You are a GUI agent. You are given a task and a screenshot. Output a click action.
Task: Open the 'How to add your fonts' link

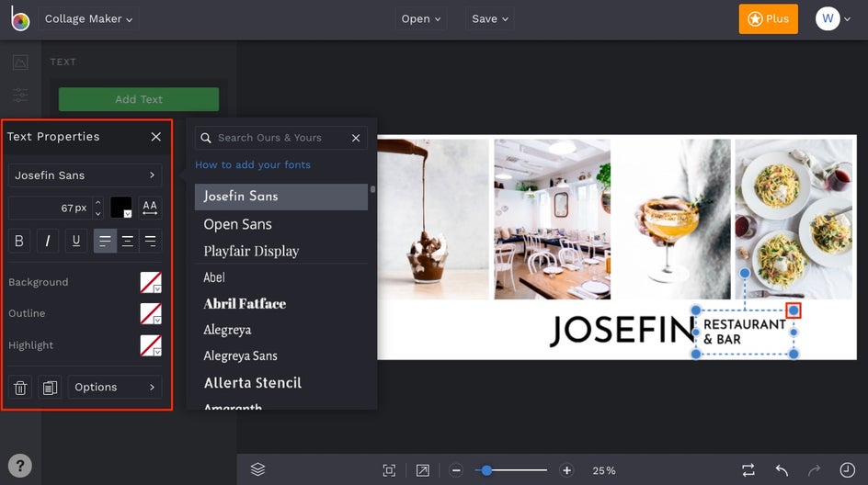253,165
